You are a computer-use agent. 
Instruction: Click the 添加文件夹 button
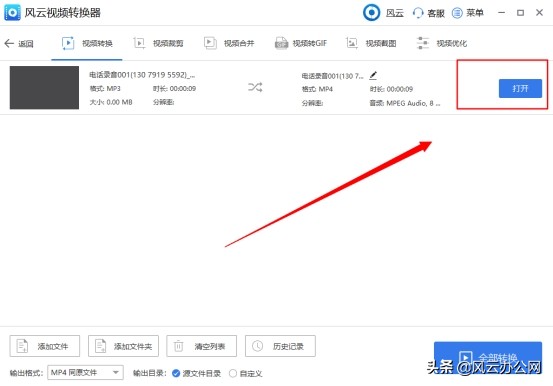tap(123, 346)
